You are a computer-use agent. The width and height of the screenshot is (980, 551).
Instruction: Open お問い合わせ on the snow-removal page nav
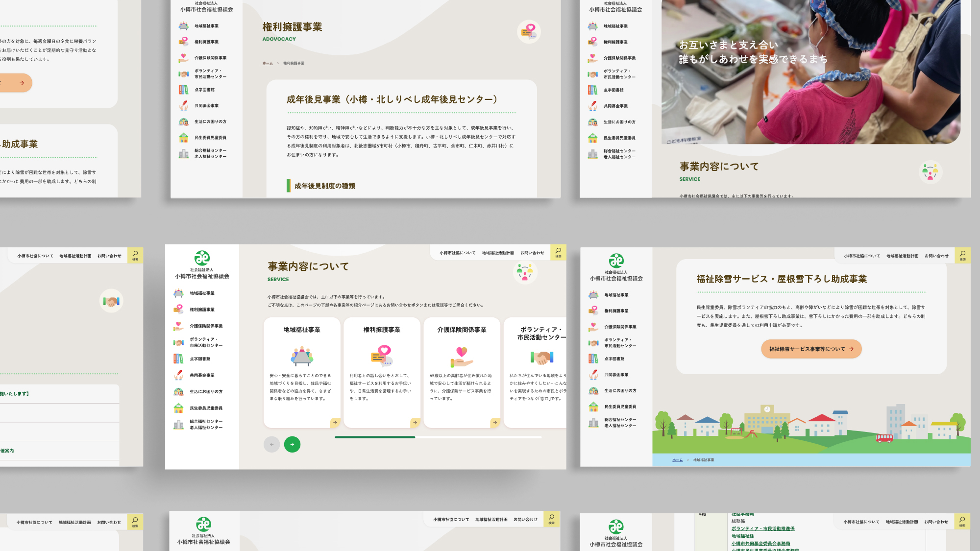click(x=936, y=256)
